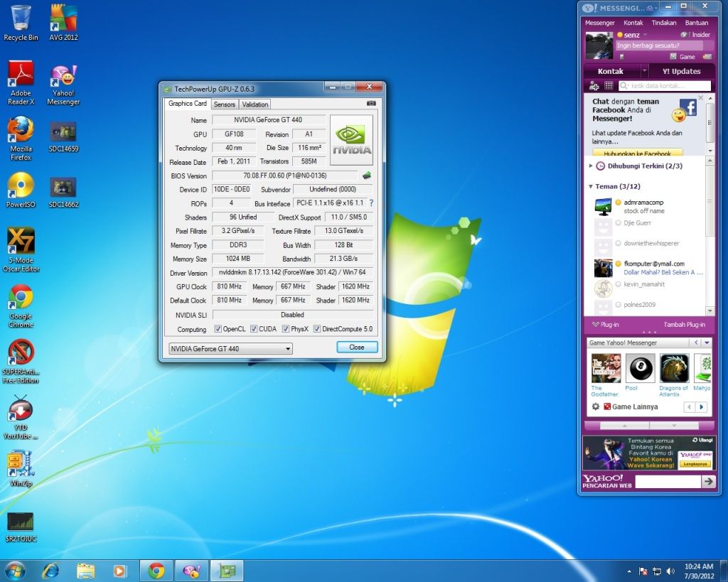Open game plug-in settings gear
Image resolution: width=728 pixels, height=582 pixels.
point(596,406)
